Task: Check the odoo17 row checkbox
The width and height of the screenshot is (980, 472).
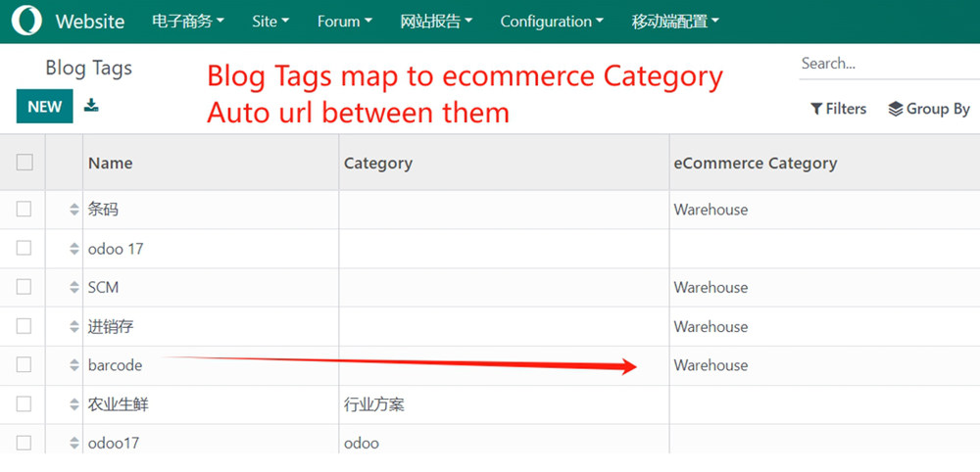Action: pos(24,444)
